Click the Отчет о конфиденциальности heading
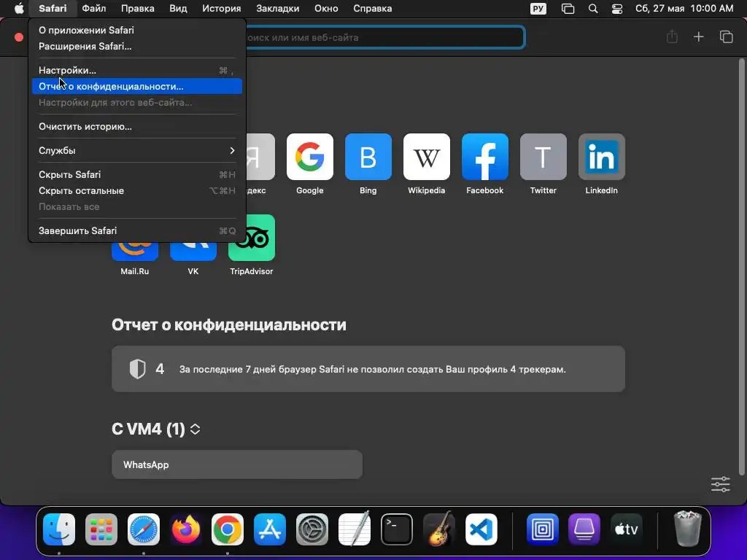This screenshot has width=747, height=560. point(228,324)
